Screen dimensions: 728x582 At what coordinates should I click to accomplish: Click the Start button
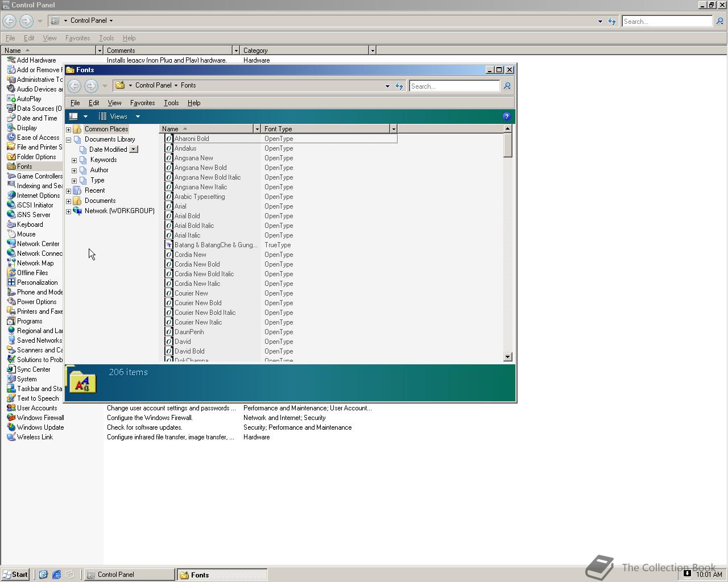pyautogui.click(x=15, y=575)
